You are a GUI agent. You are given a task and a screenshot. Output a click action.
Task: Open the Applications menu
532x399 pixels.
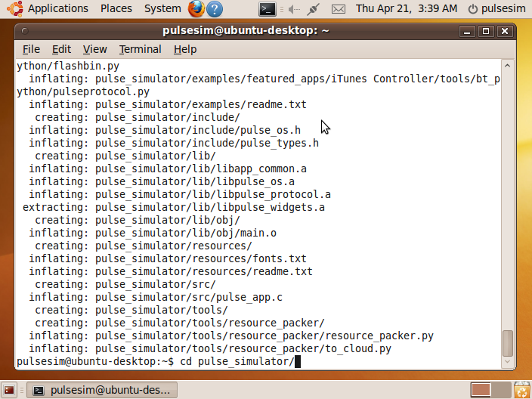[57, 9]
